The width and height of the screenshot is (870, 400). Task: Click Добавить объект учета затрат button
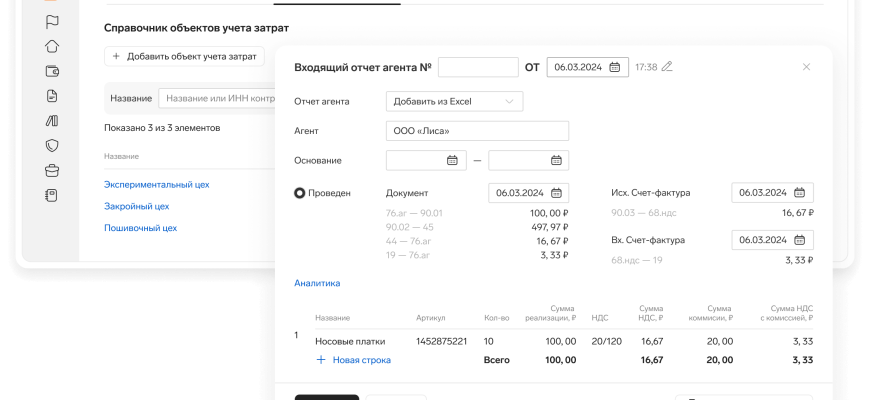[x=185, y=57]
